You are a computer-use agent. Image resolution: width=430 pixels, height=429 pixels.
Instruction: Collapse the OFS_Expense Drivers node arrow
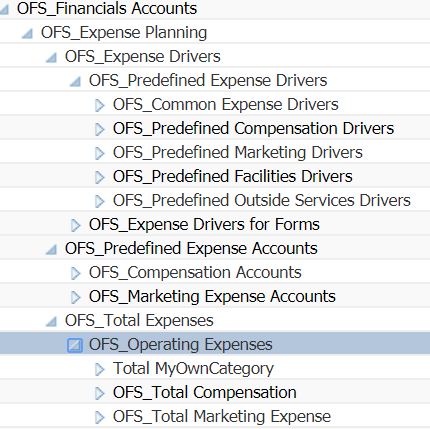51,57
